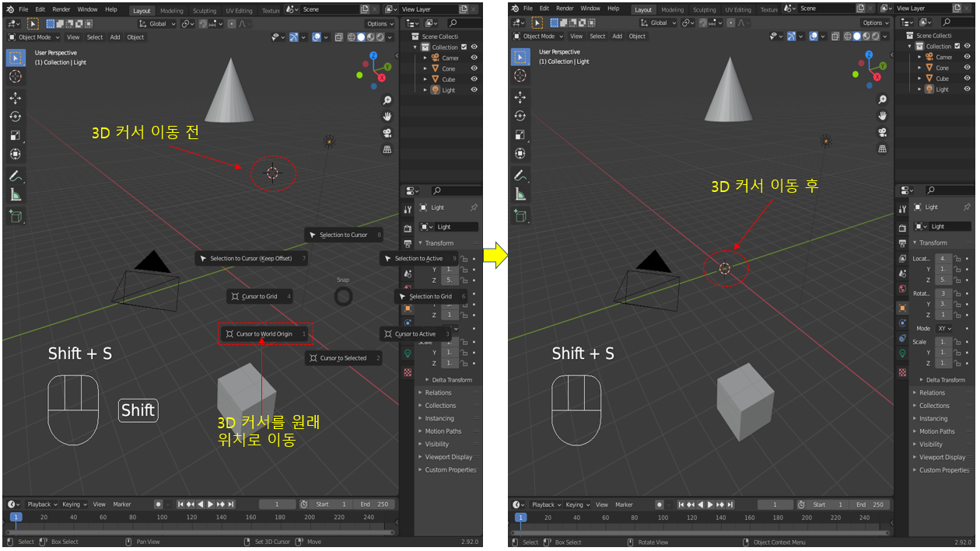The image size is (980, 551).
Task: Choose Selection to Grid in pie menu
Action: click(430, 296)
